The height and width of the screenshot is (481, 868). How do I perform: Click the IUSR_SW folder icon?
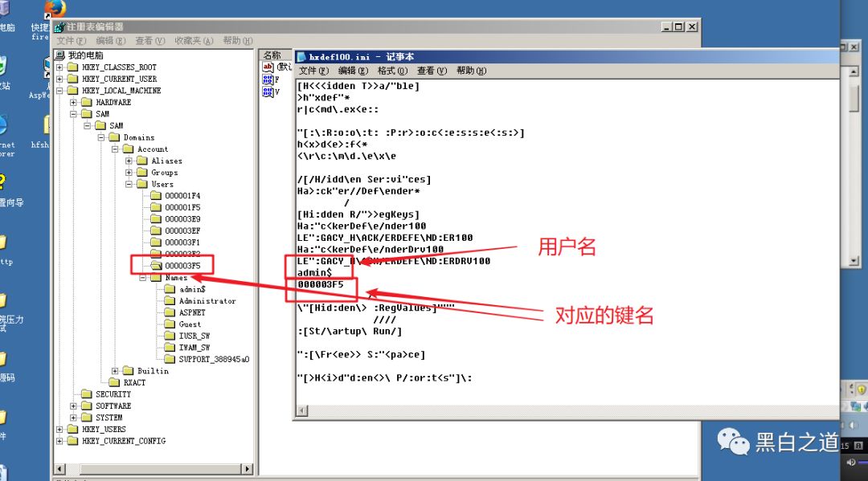170,336
